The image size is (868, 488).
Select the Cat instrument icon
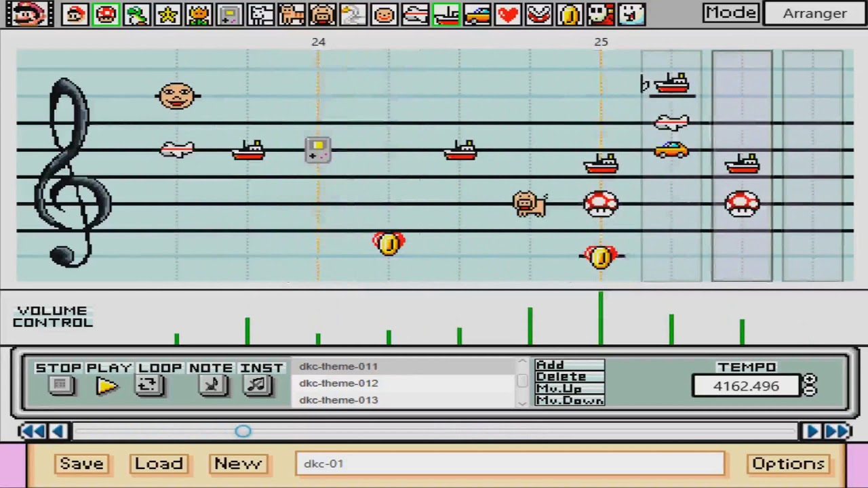pos(292,14)
